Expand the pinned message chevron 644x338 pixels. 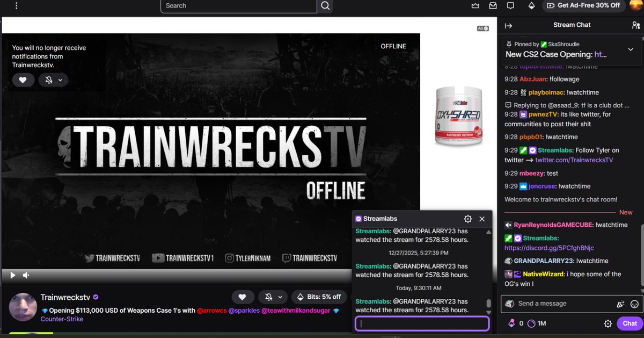click(631, 49)
